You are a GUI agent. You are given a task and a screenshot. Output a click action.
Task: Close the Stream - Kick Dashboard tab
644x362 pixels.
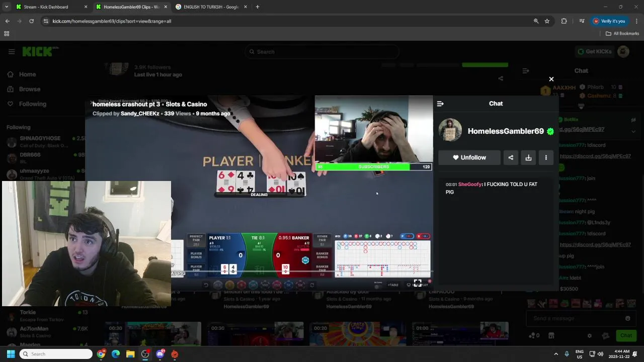point(86,7)
